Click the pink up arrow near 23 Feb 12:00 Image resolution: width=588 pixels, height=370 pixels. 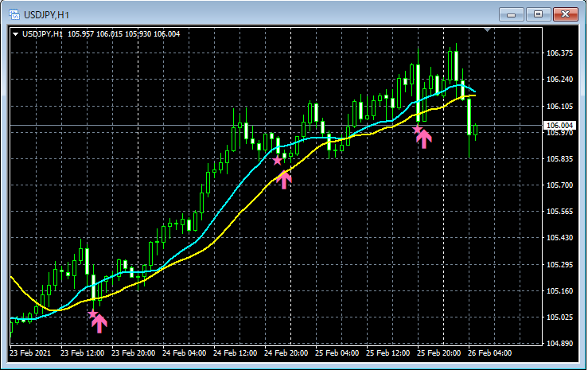[x=99, y=324]
